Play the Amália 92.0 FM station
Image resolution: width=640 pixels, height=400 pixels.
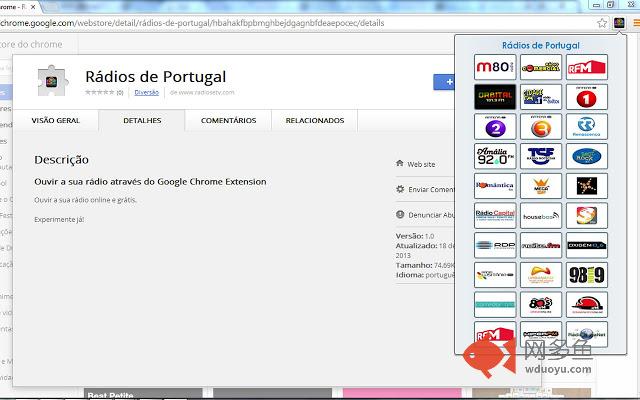pyautogui.click(x=495, y=156)
